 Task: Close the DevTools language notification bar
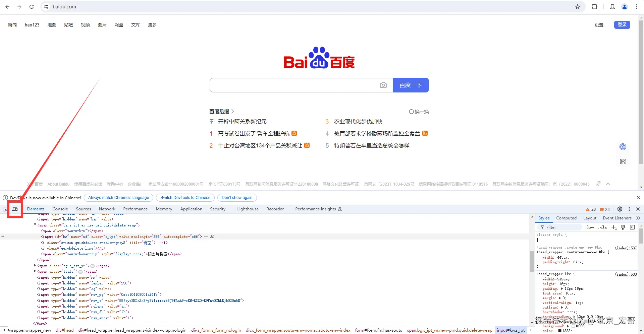tap(639, 198)
